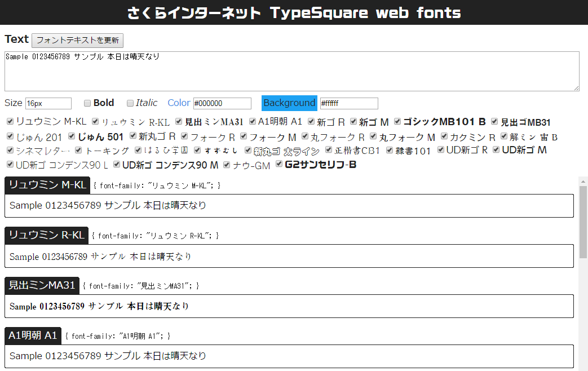Viewport: 588px width, 371px height.
Task: Click the sample preview box under リュウミン M-KL
Action: [289, 206]
